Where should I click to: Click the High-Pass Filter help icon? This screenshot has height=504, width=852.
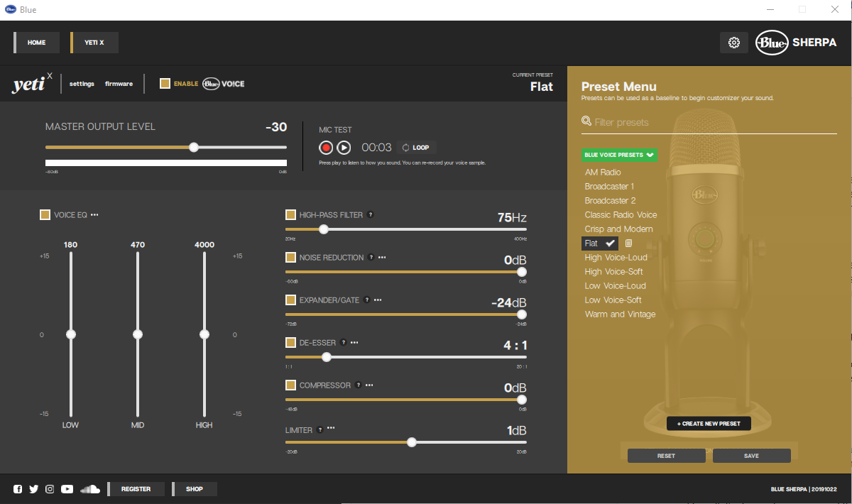(371, 214)
